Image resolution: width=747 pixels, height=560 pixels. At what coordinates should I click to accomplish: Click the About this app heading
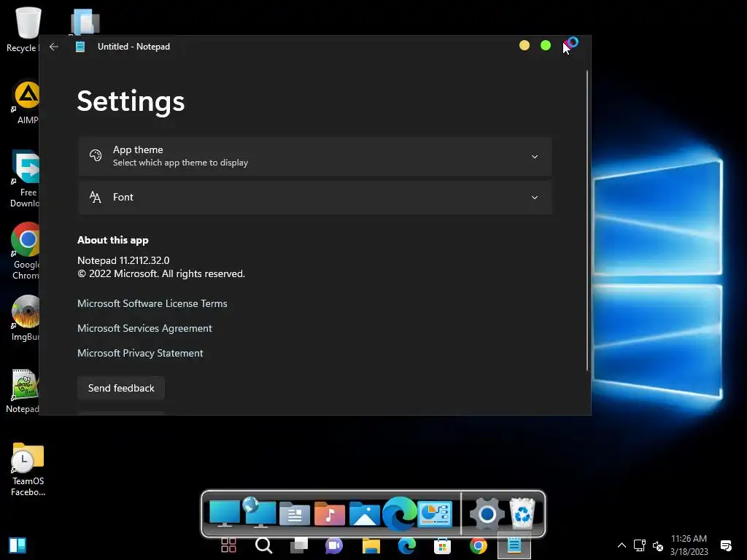click(113, 240)
